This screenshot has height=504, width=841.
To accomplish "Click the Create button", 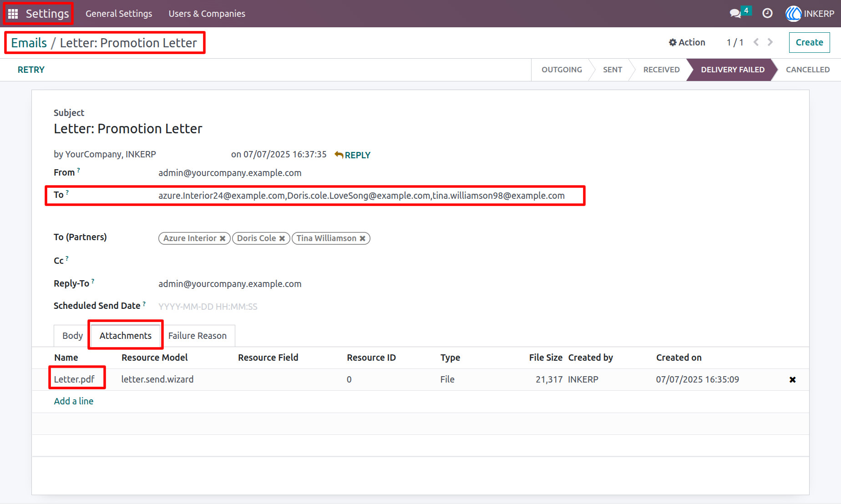I will (x=809, y=42).
